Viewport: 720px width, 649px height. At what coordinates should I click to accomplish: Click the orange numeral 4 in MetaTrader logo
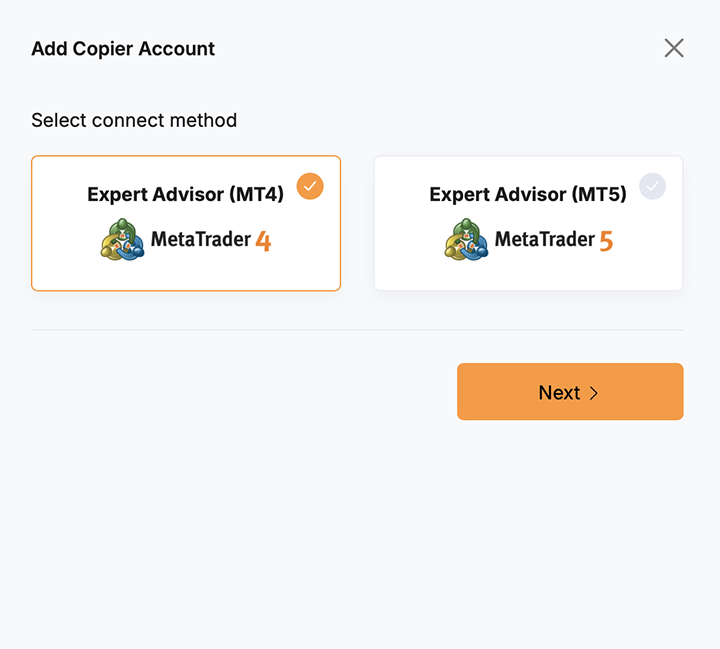tap(263, 241)
